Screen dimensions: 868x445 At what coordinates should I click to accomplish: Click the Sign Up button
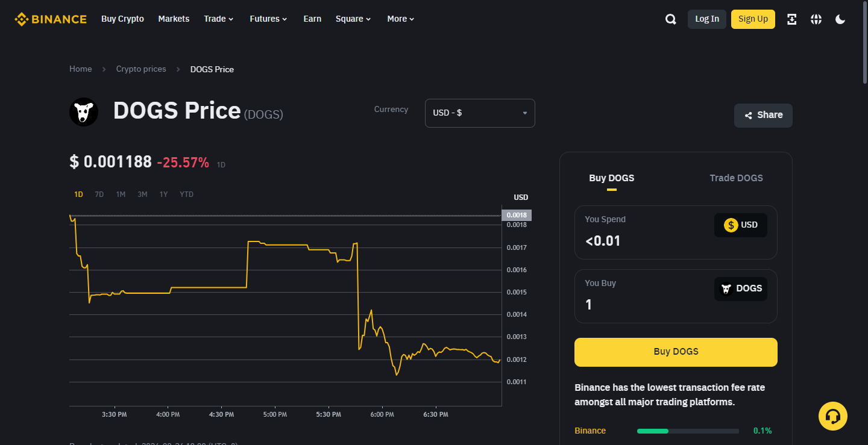[x=753, y=19]
